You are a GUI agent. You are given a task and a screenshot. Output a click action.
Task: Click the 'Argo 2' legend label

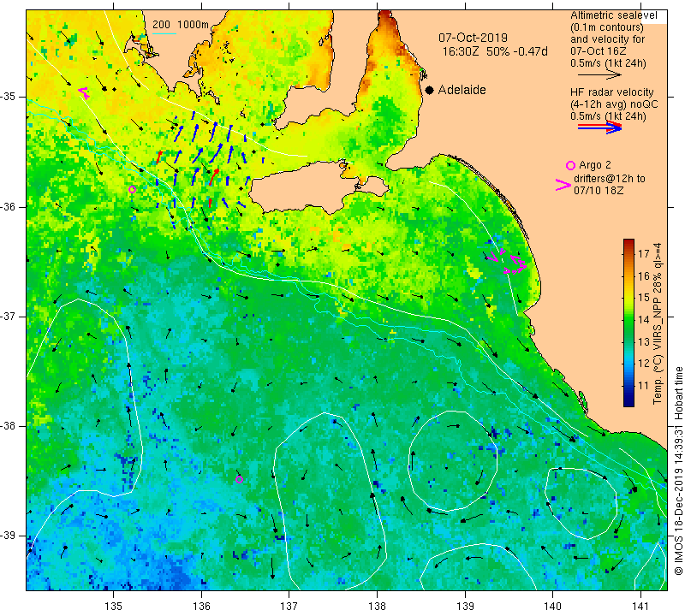click(594, 165)
